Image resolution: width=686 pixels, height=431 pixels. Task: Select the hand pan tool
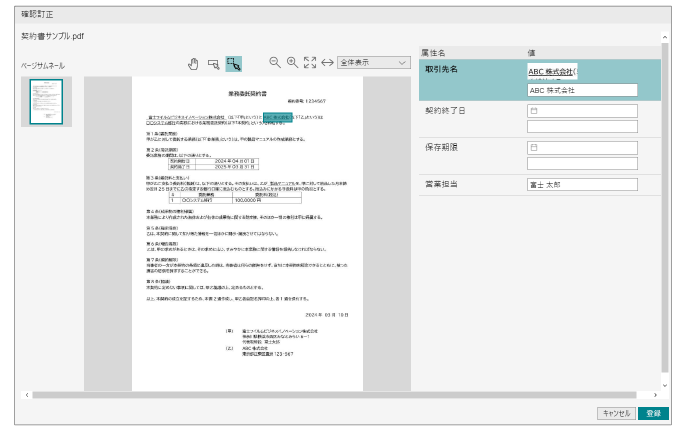(193, 64)
